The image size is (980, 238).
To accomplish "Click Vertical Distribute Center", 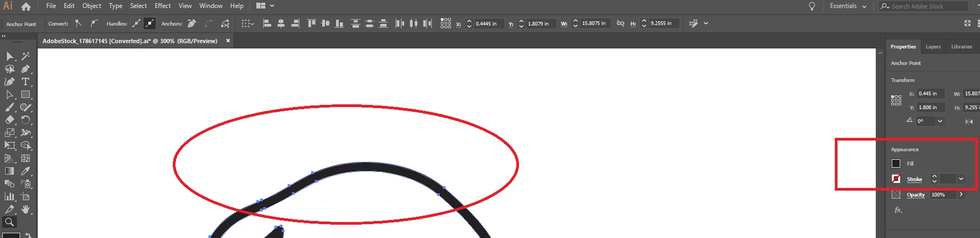I will tap(370, 23).
